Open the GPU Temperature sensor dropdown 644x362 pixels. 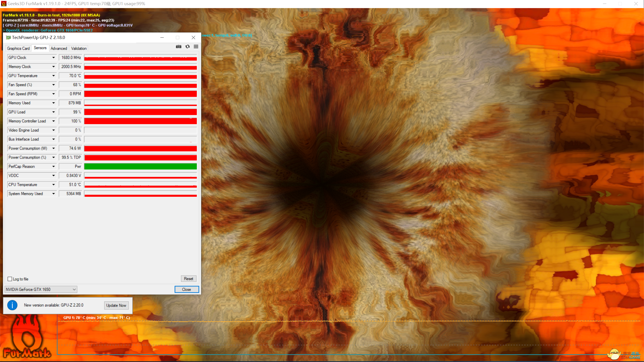click(x=54, y=76)
